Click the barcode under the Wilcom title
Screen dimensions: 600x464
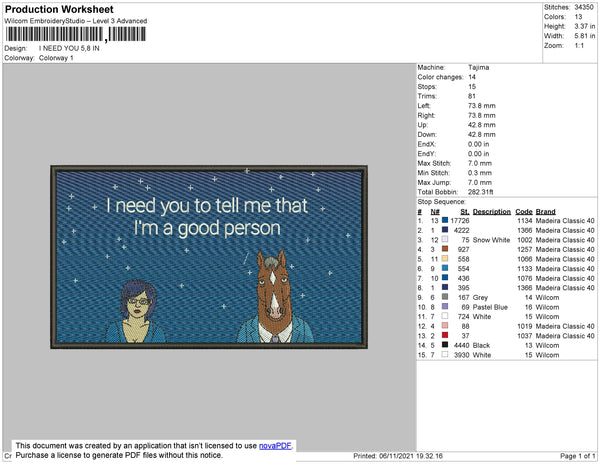click(76, 34)
